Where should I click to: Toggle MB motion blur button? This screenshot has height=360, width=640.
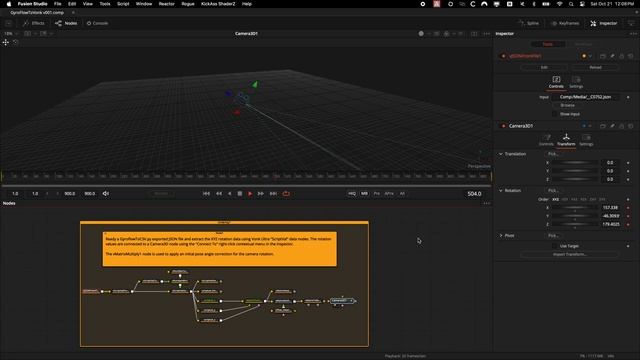(364, 193)
